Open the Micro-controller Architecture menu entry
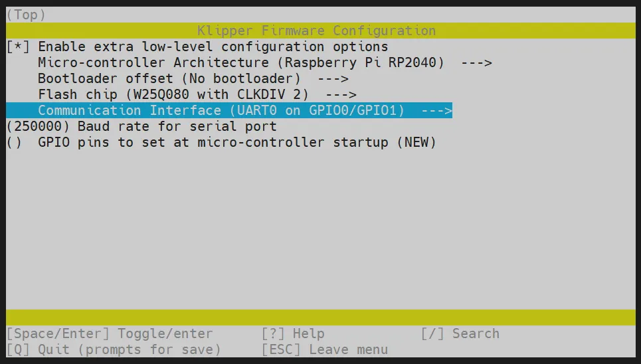The image size is (641, 364). 240,63
